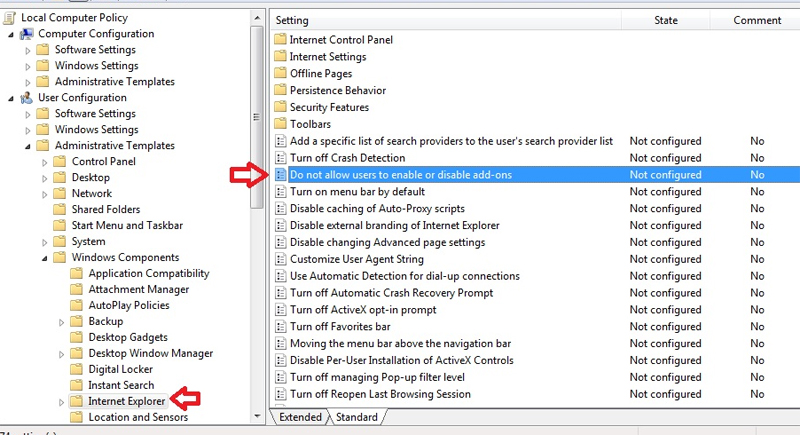The image size is (800, 435).
Task: Click the Internet Settings folder icon
Action: pos(280,56)
